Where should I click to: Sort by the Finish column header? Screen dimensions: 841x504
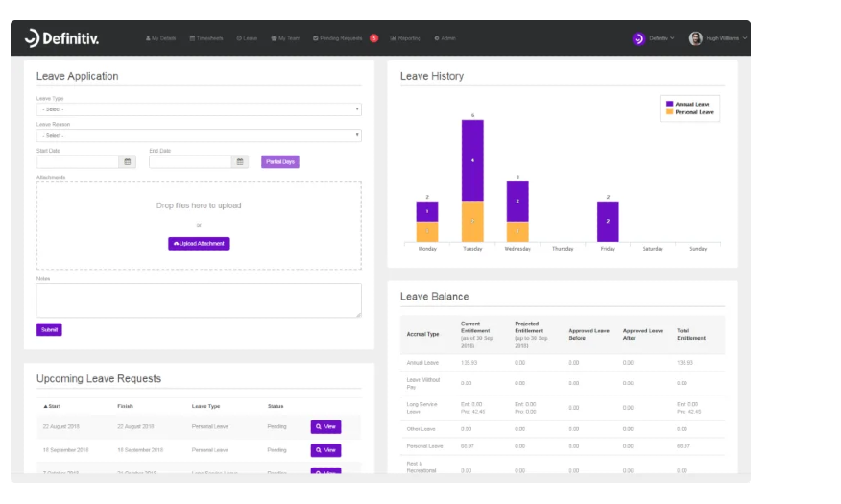[125, 406]
